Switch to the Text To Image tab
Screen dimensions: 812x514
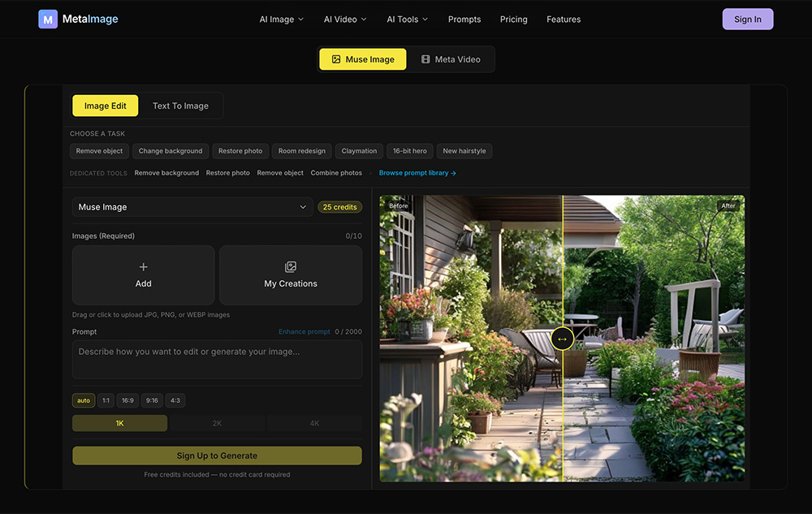click(x=181, y=106)
